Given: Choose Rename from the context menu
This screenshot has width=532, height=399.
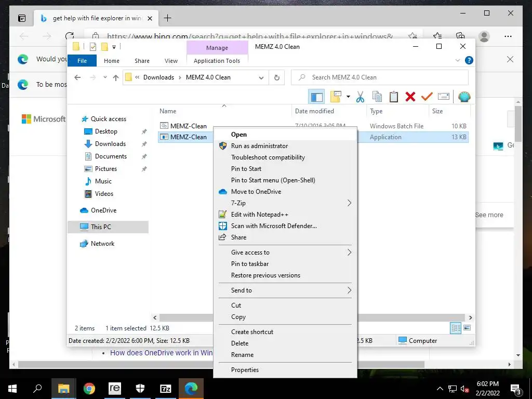Looking at the screenshot, I should [x=285, y=355].
